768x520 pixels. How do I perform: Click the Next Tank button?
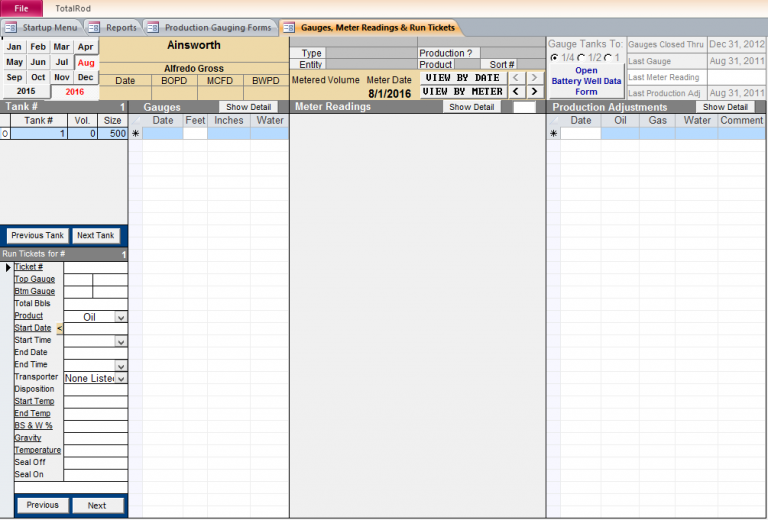96,236
